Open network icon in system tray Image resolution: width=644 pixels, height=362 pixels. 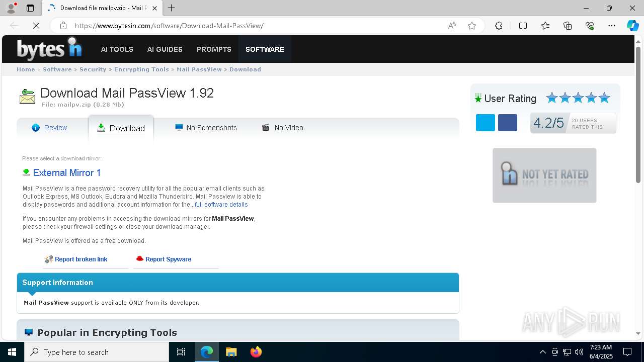[567, 352]
